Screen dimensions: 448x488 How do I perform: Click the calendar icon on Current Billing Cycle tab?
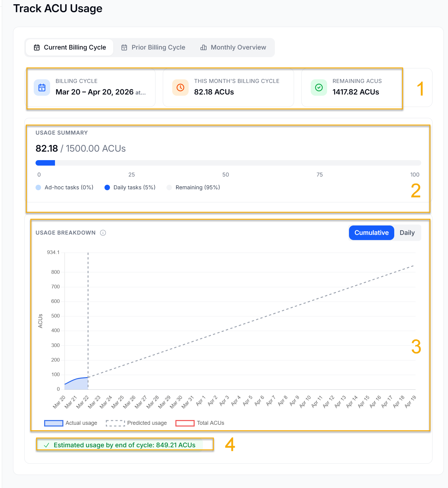37,47
